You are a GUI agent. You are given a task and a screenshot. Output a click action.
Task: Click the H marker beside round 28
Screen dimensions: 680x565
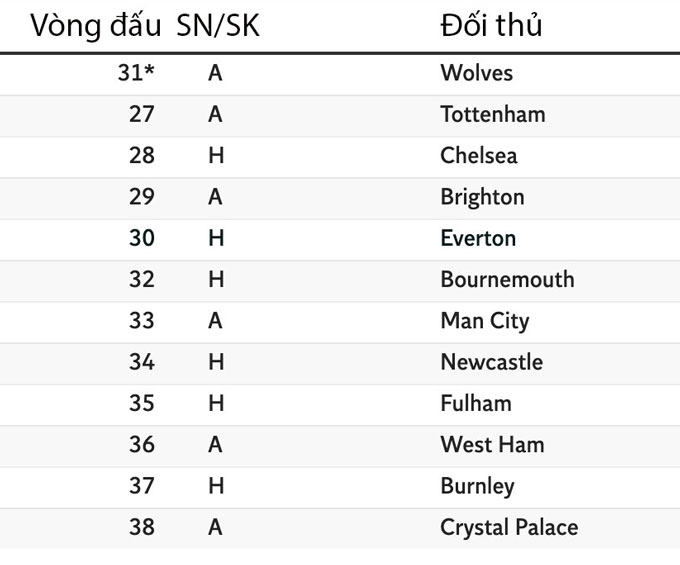(215, 156)
